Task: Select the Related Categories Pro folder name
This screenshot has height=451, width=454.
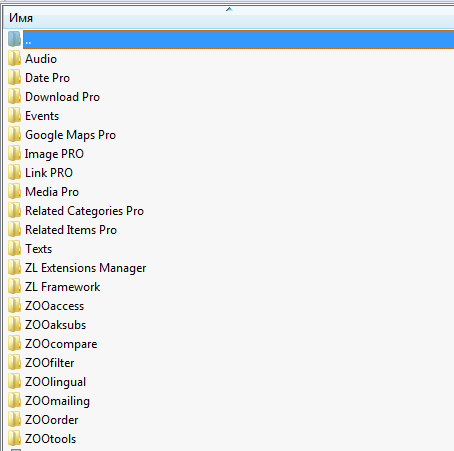Action: pyautogui.click(x=84, y=211)
